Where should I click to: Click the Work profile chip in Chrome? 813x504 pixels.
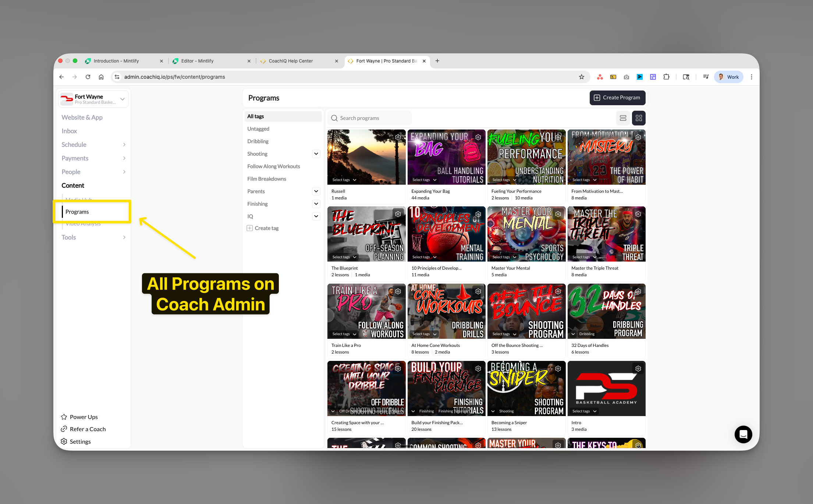click(x=728, y=77)
